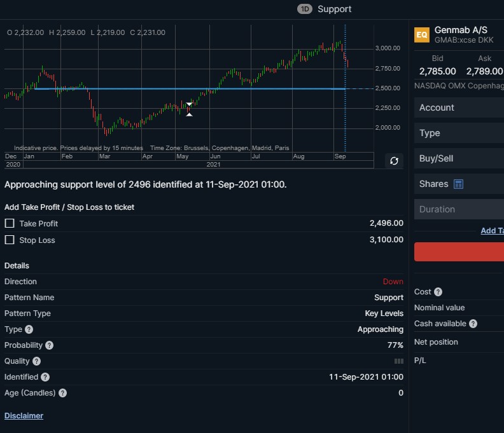Click the EQ instrument badge icon
The height and width of the screenshot is (433, 504).
click(x=422, y=35)
